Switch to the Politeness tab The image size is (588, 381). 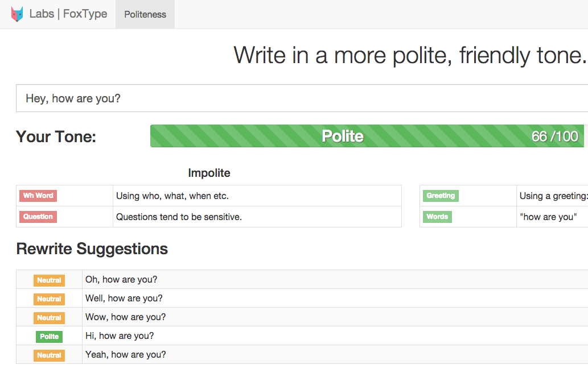(x=145, y=15)
